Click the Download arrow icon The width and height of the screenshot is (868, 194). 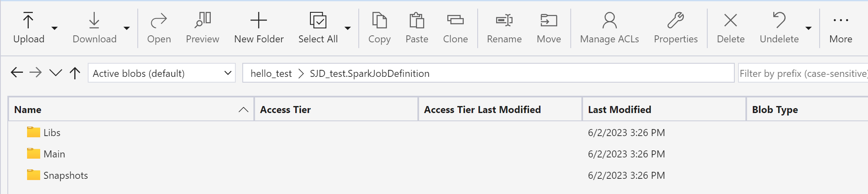94,21
